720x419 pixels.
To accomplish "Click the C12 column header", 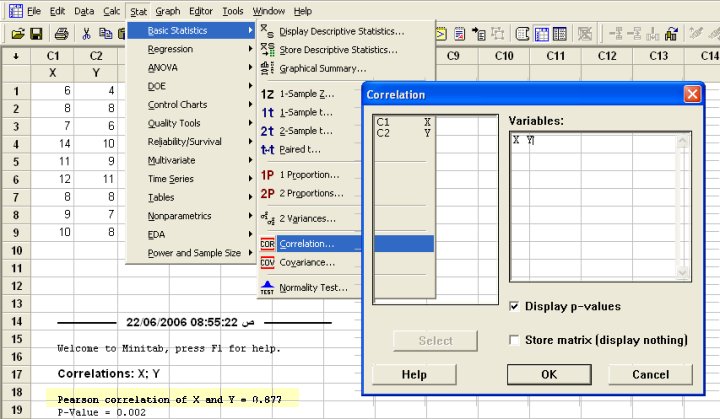I will tap(607, 56).
